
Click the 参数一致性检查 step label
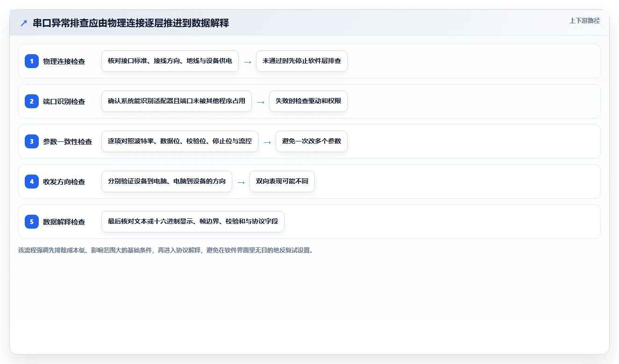pyautogui.click(x=68, y=141)
